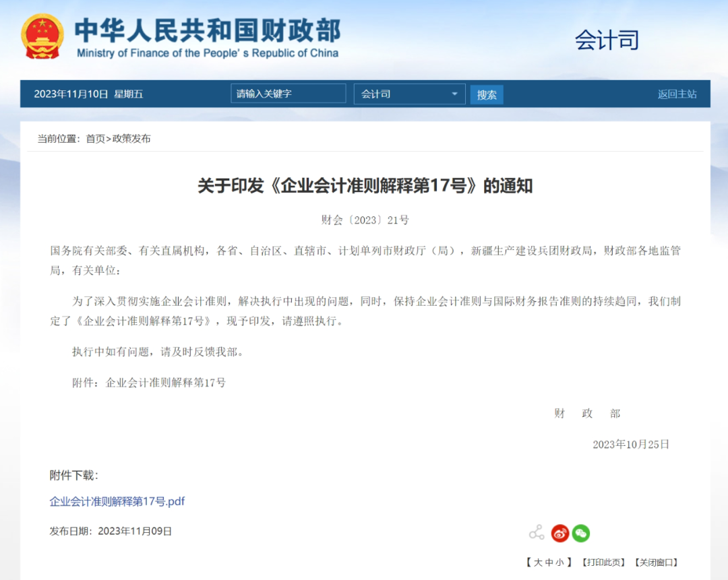
Task: Click the text 附件：企业会计准则解释第17号
Action: pos(149,383)
